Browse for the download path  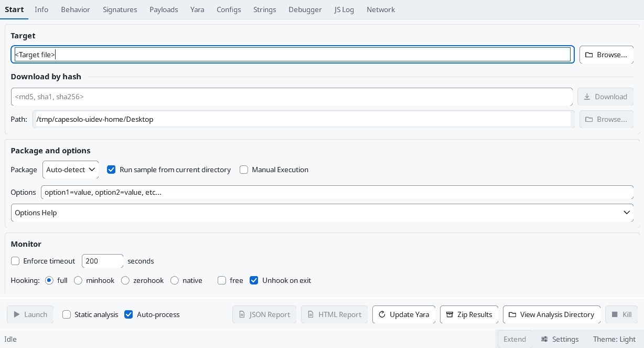coord(606,119)
